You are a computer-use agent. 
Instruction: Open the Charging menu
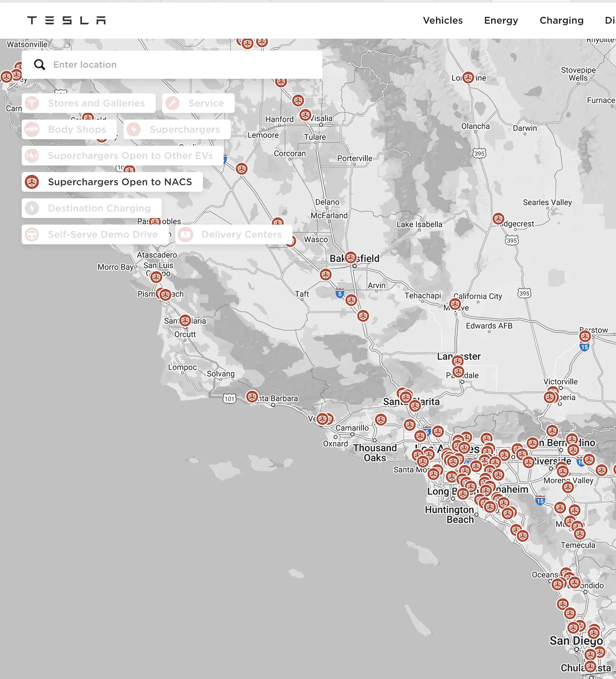(561, 20)
